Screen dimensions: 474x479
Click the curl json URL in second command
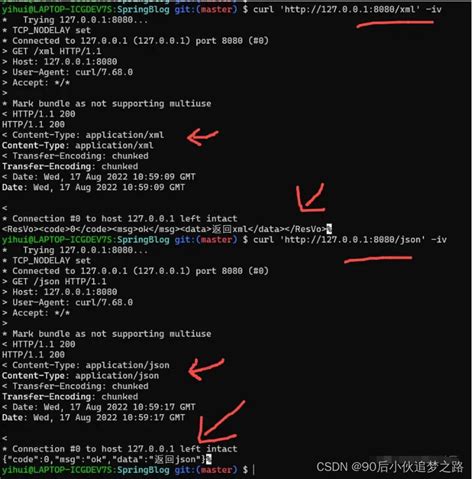point(353,239)
